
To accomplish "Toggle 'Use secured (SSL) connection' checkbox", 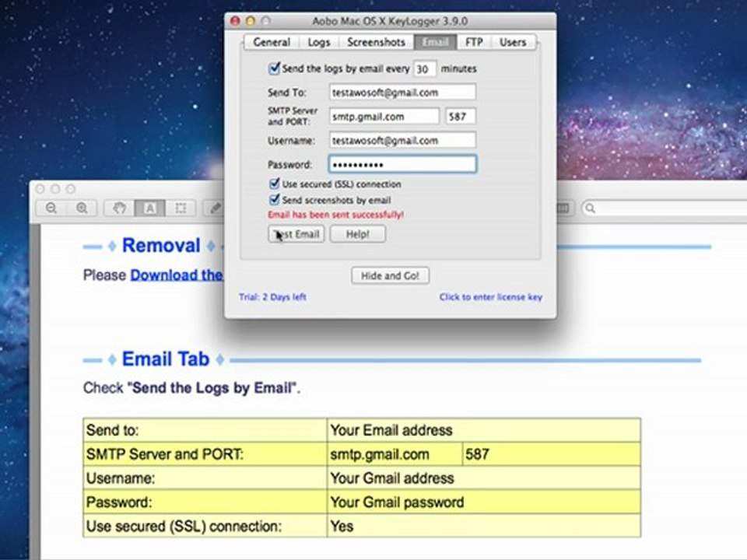I will [275, 184].
